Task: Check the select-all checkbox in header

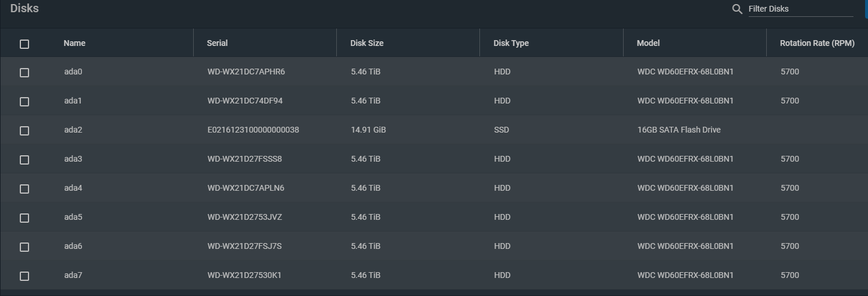Action: (x=24, y=44)
